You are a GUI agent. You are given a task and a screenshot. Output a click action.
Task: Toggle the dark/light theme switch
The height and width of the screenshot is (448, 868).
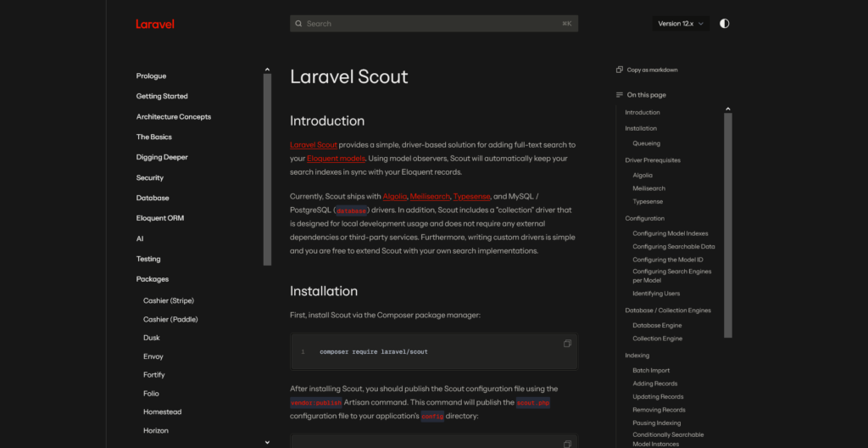(x=724, y=24)
